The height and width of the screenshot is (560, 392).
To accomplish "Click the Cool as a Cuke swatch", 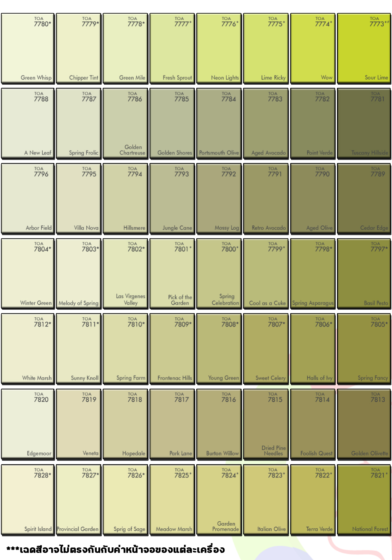I will [266, 273].
